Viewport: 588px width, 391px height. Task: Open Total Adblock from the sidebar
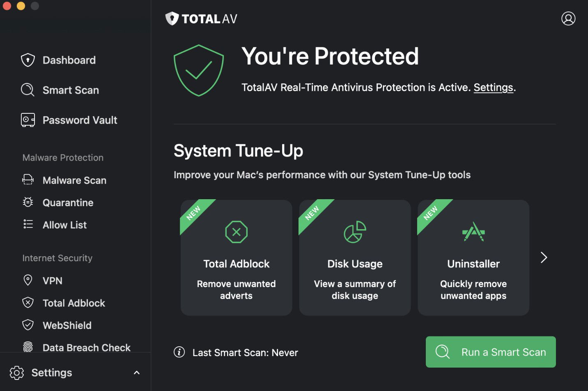tap(73, 303)
